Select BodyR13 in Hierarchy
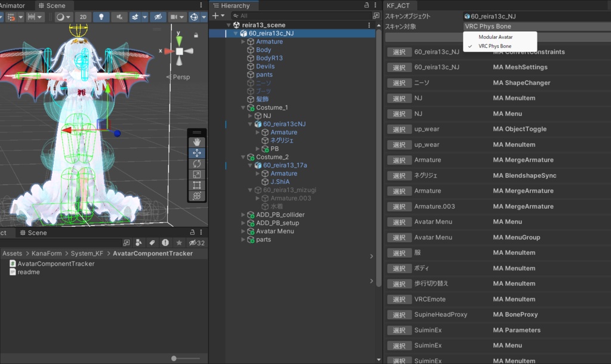Screen dimensions: 611x364 (269, 58)
